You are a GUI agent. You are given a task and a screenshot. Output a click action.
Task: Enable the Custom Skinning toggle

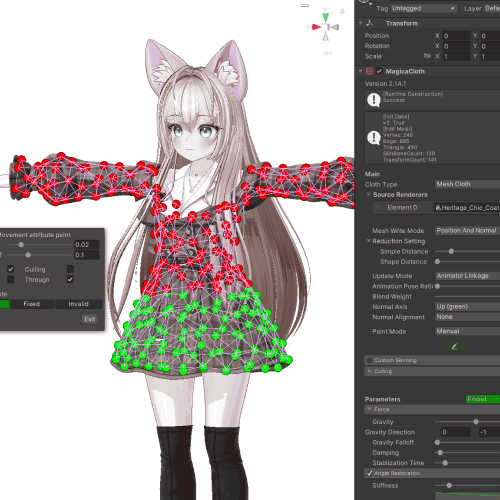coord(369,360)
